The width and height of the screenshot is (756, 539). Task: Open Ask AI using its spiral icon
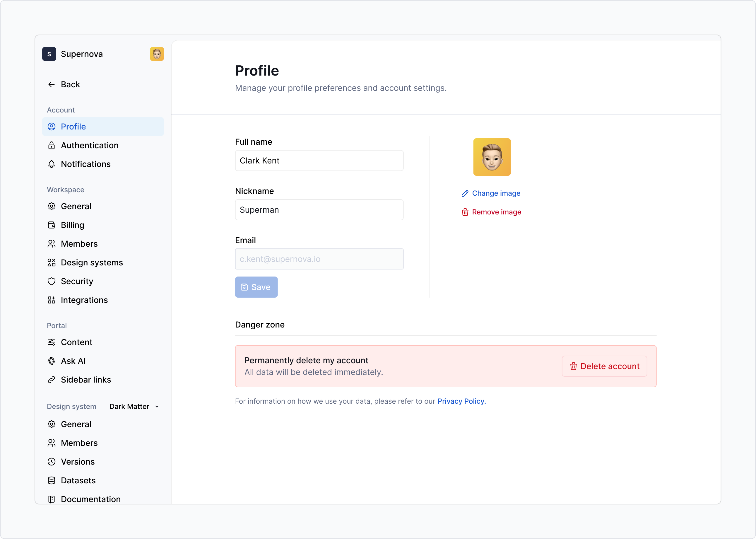(x=52, y=361)
